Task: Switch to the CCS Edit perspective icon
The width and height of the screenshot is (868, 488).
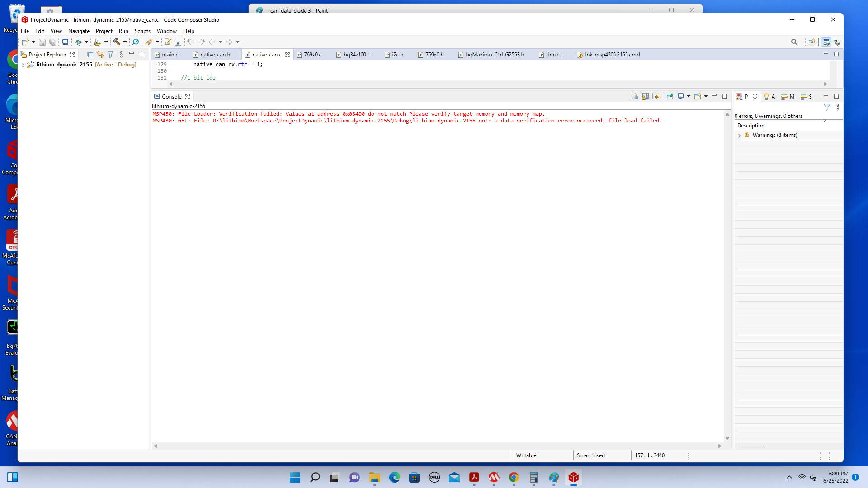Action: click(826, 42)
